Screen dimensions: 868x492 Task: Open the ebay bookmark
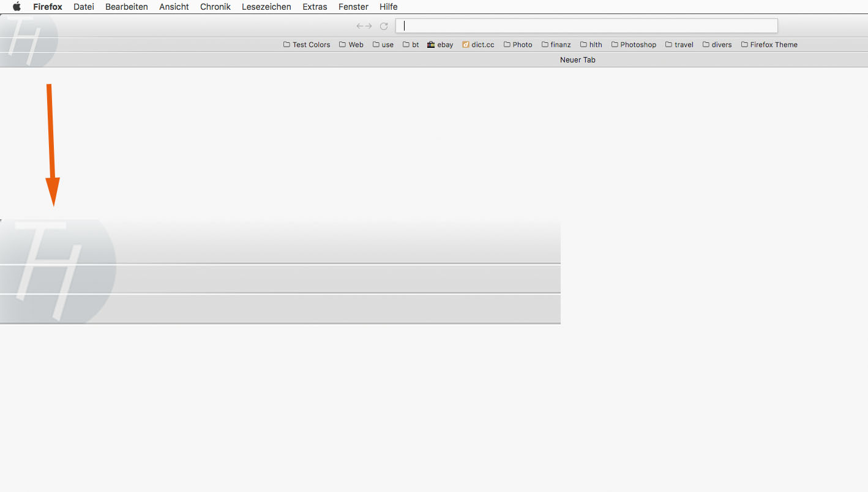pos(440,45)
